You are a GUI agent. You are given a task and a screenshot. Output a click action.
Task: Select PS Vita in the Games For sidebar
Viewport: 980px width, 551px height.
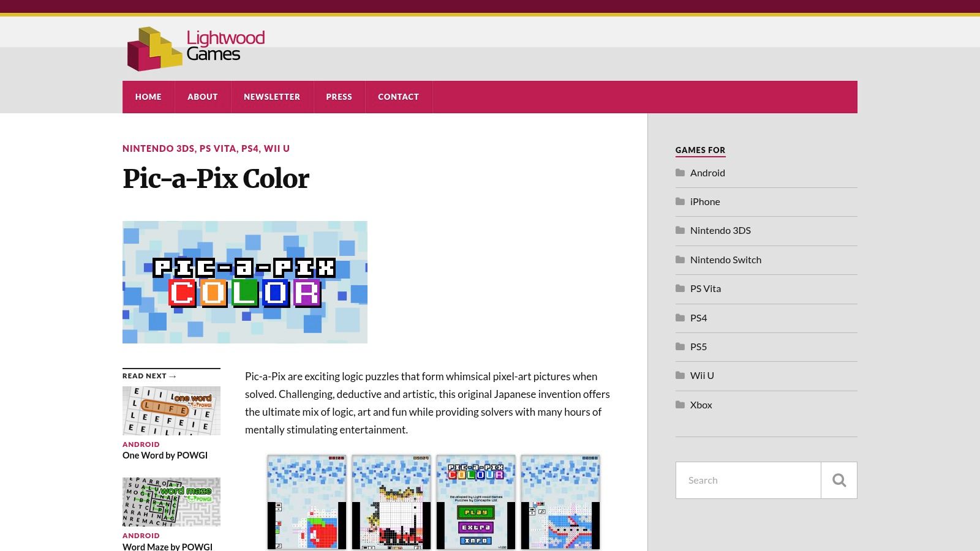click(706, 288)
